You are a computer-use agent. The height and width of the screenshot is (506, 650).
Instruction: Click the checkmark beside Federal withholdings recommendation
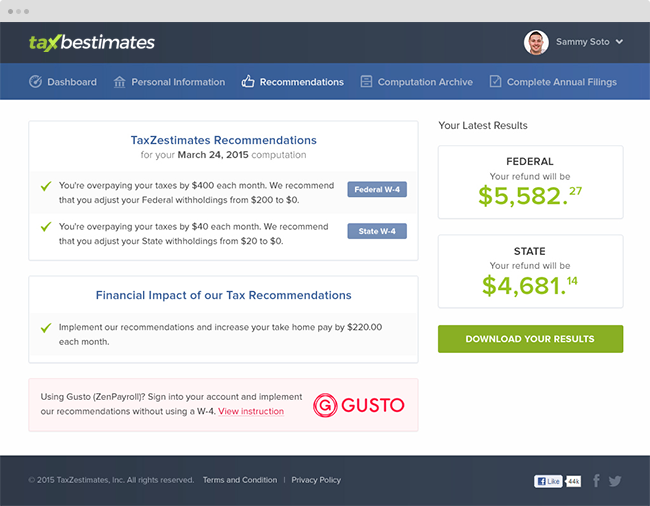(46, 186)
